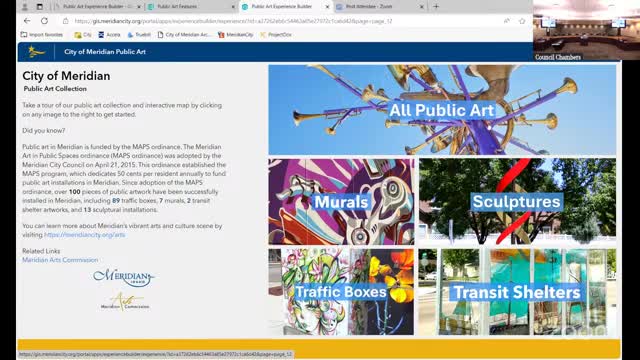640x360 pixels.
Task: Open the MeridianCity bookmark
Action: [x=236, y=35]
